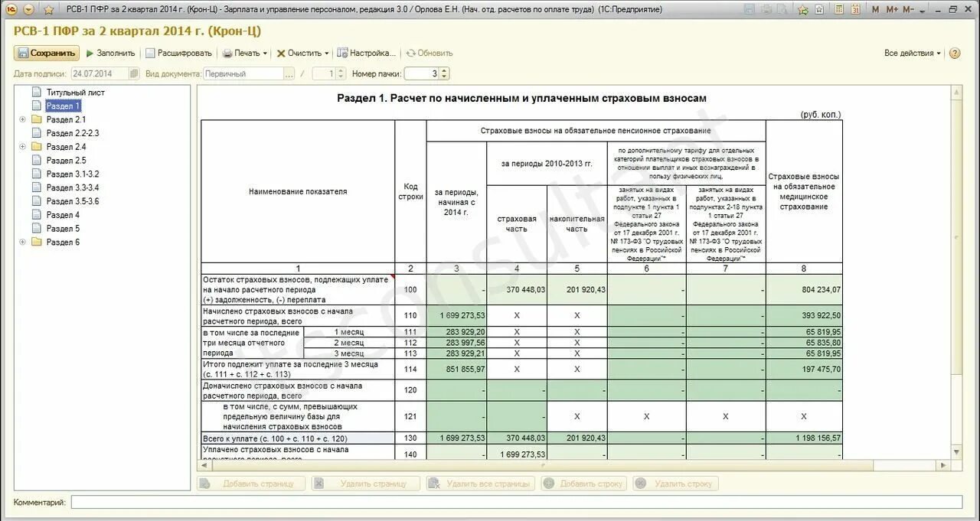Select Раздел 2.2-2.3 tree item

[x=73, y=133]
